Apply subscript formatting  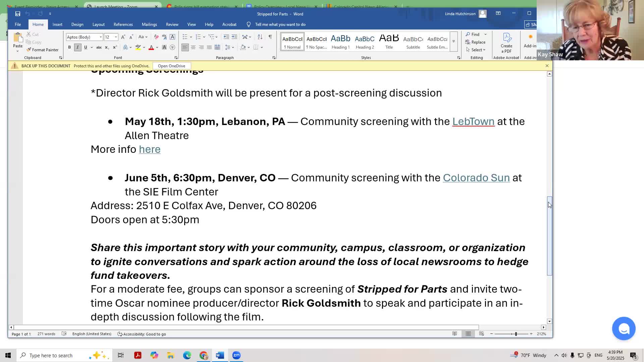(x=107, y=47)
